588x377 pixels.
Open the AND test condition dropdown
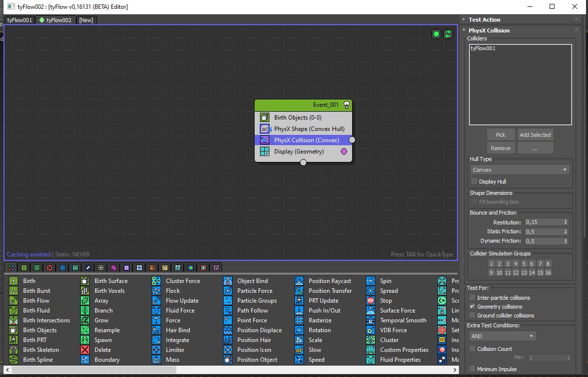click(x=502, y=336)
